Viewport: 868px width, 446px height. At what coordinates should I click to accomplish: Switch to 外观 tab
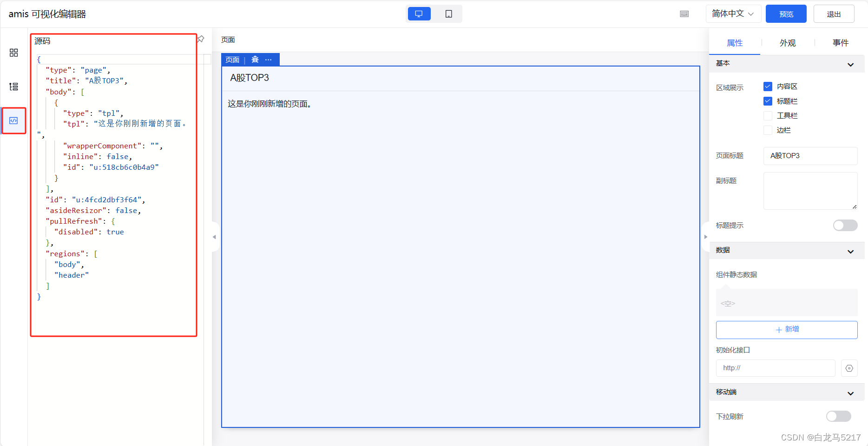pyautogui.click(x=788, y=43)
